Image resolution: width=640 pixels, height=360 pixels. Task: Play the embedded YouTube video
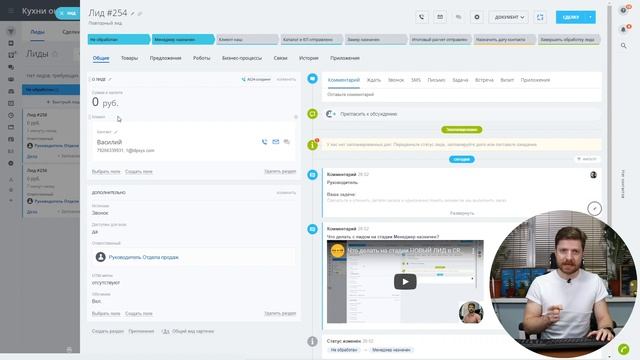pos(405,282)
